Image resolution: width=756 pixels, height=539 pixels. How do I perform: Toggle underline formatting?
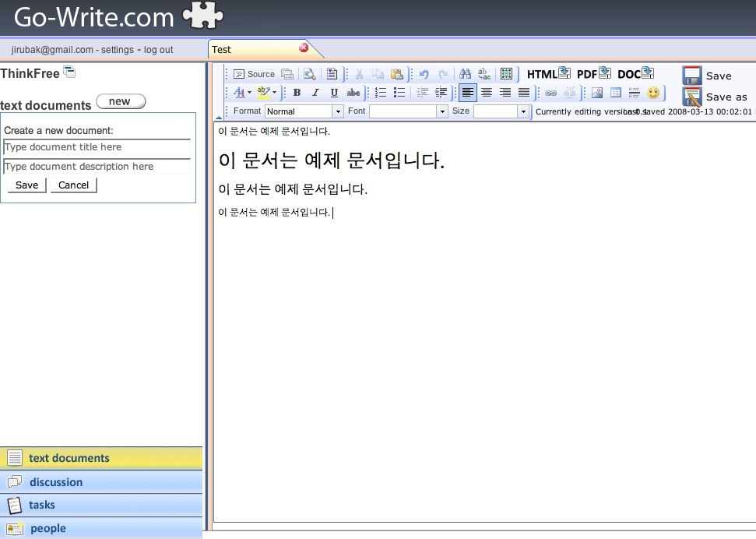(334, 93)
